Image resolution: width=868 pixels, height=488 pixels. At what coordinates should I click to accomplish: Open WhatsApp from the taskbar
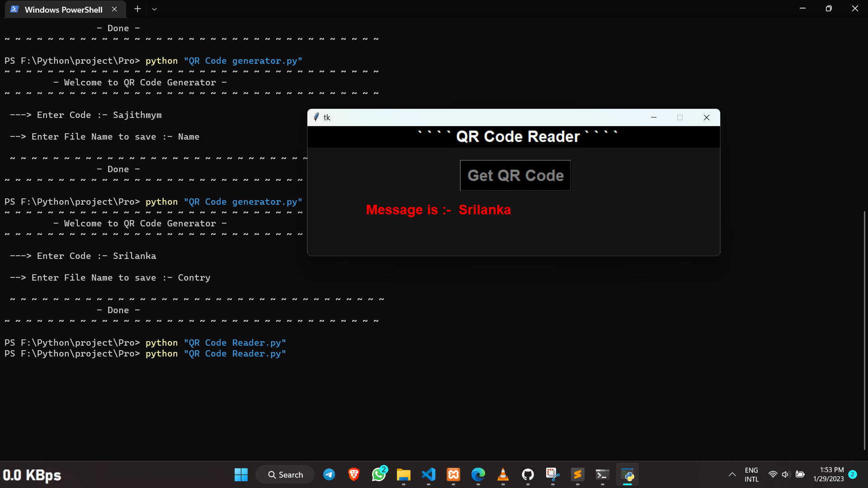coord(379,474)
